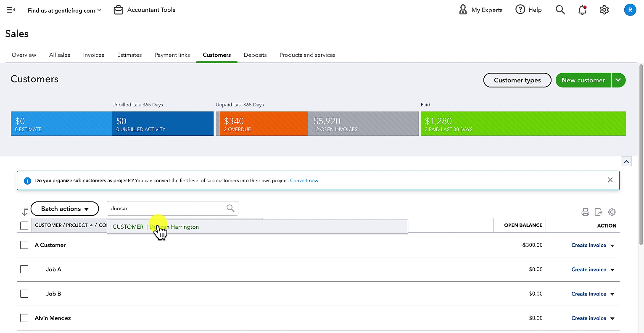The width and height of the screenshot is (644, 333).
Task: Click the info icon in the banner
Action: point(27,181)
